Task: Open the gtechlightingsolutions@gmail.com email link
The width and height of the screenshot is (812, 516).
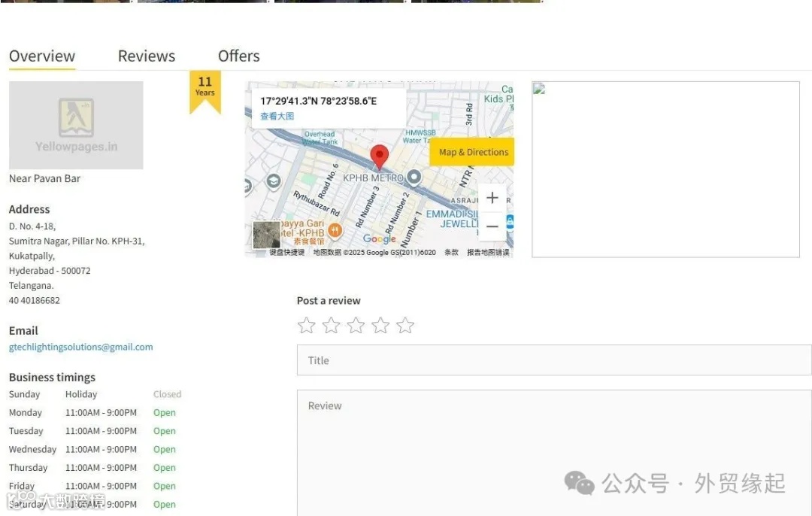Action: tap(80, 347)
